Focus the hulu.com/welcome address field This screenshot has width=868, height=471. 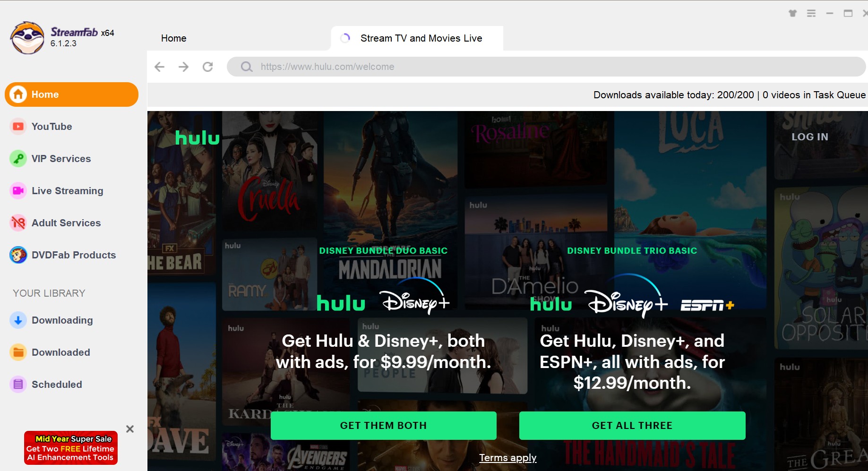(546, 67)
